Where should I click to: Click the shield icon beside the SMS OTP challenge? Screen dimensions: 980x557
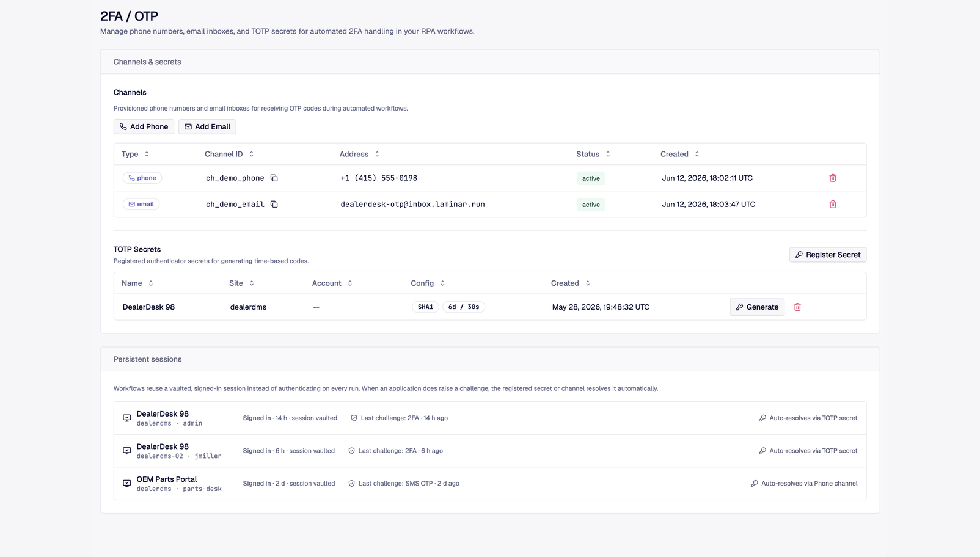click(351, 484)
